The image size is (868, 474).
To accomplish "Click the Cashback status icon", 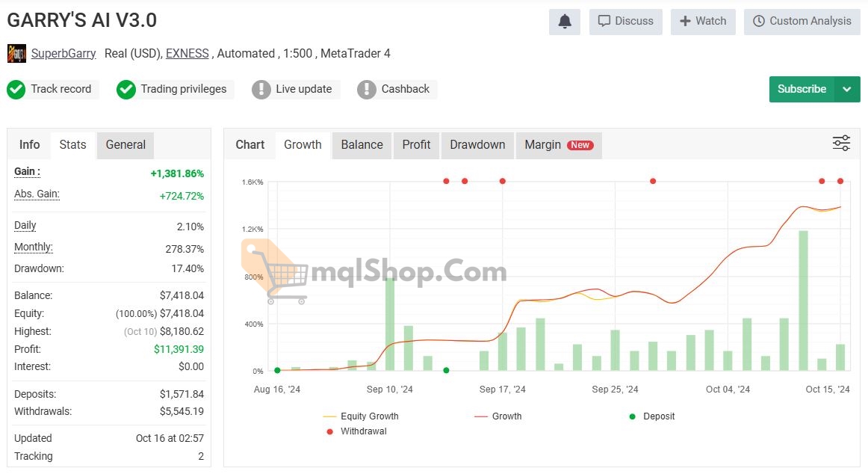I will (x=366, y=89).
